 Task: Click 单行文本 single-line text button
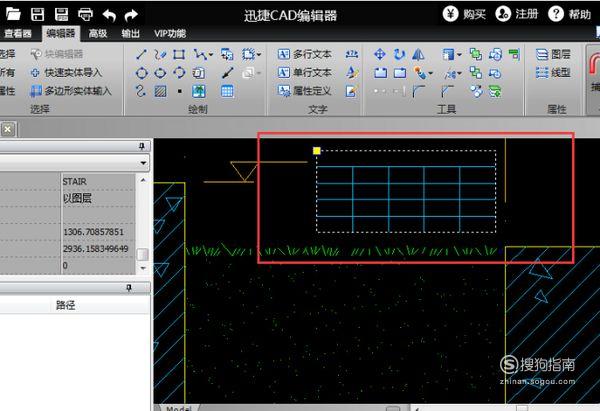(305, 73)
